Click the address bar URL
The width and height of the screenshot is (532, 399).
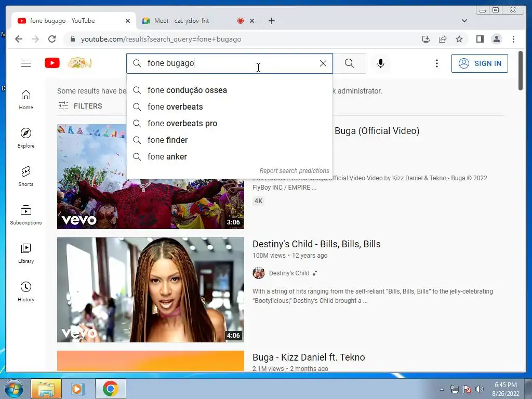(x=161, y=39)
